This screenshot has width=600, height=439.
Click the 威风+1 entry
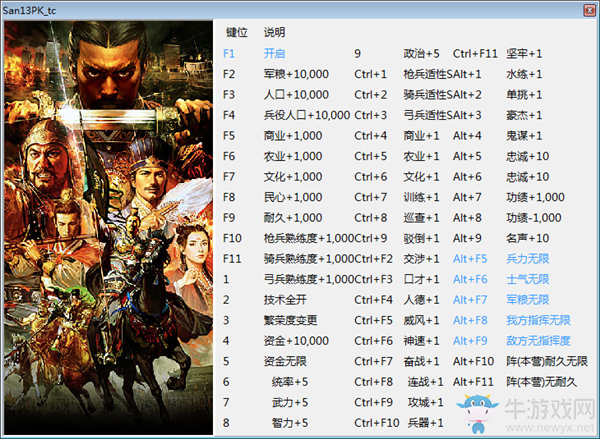point(421,320)
